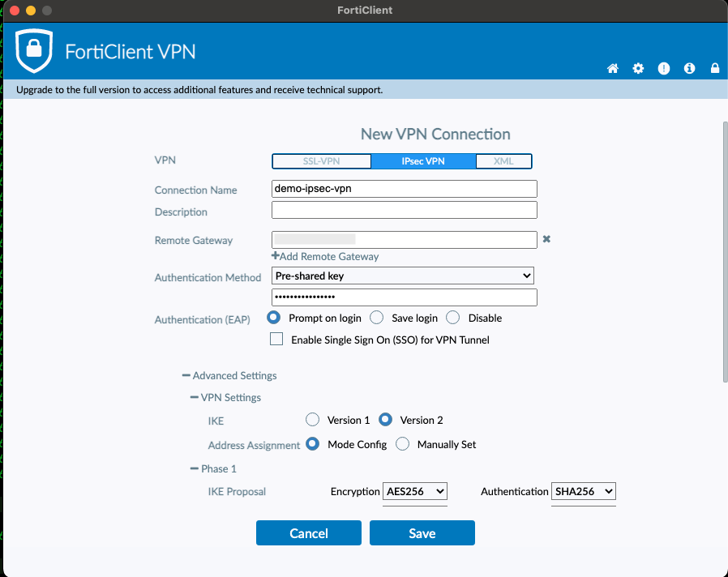Click the padlock icon in header
728x577 pixels.
tap(715, 68)
